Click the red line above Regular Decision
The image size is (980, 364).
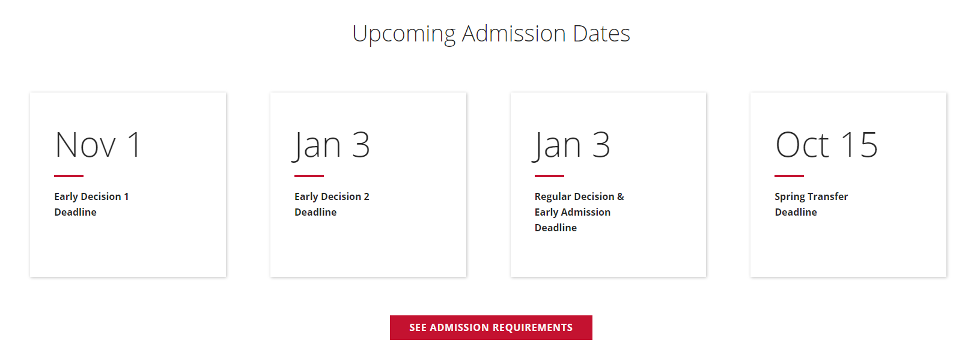[x=549, y=176]
